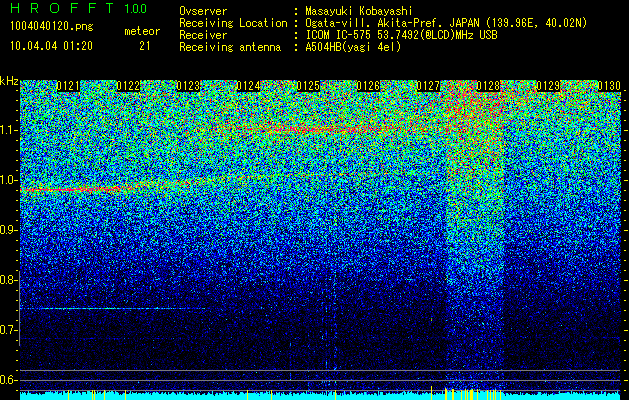Click the 1.1 kHz axis label
Viewport: 629px width, 400px height.
(9, 130)
